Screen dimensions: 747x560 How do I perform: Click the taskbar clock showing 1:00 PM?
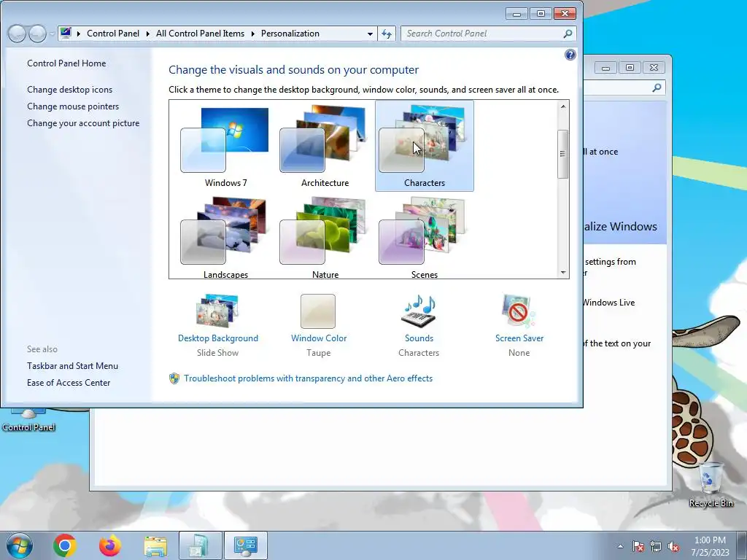click(710, 546)
